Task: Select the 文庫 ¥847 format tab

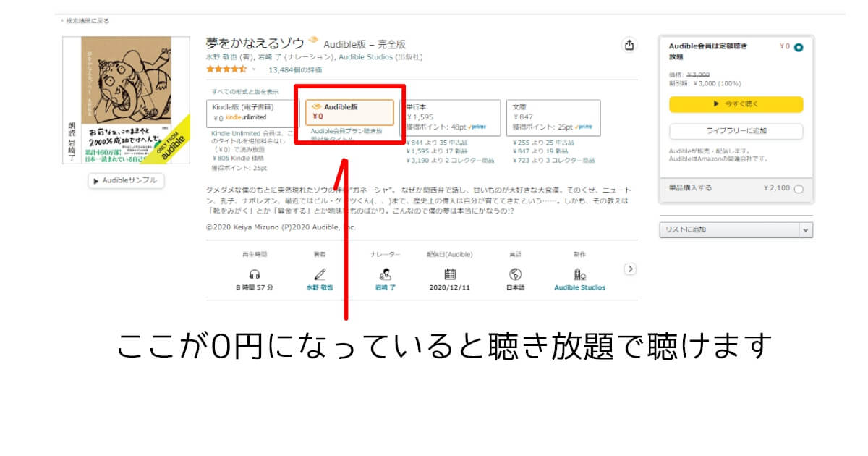Action: [x=553, y=117]
